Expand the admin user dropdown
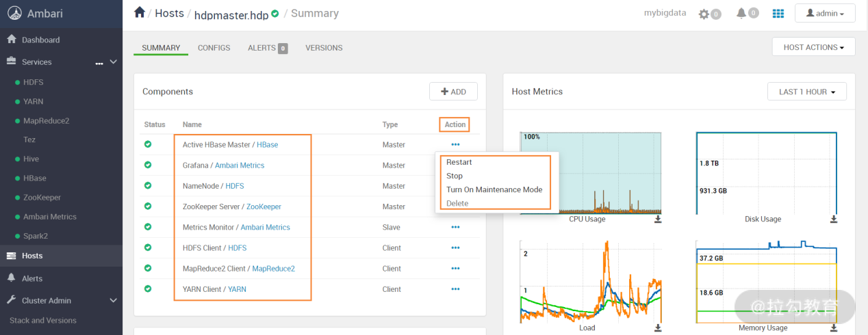 tap(824, 13)
